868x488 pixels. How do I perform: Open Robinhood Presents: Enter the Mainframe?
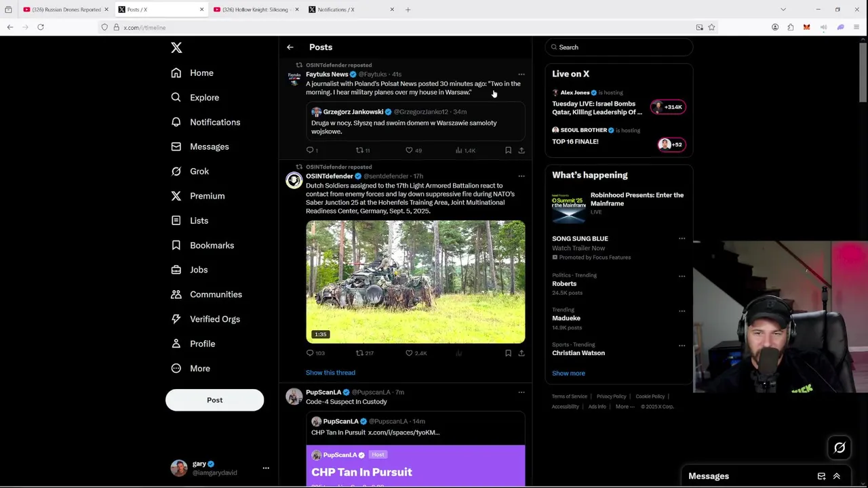618,207
